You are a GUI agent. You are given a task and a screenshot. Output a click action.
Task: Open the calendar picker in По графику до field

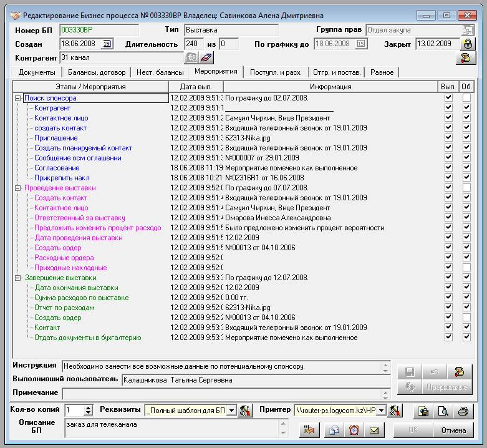361,44
